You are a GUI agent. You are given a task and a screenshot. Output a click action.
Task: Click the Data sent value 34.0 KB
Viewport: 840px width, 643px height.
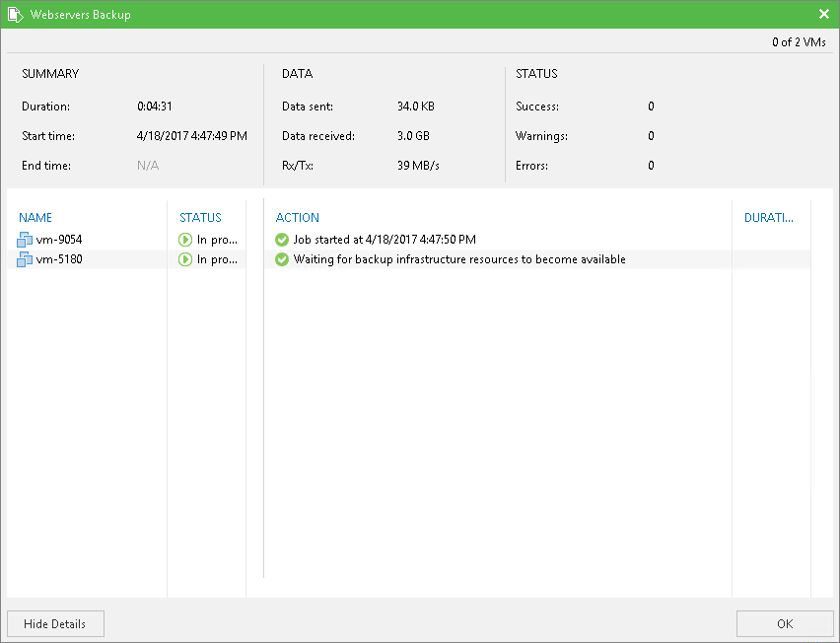coord(416,107)
